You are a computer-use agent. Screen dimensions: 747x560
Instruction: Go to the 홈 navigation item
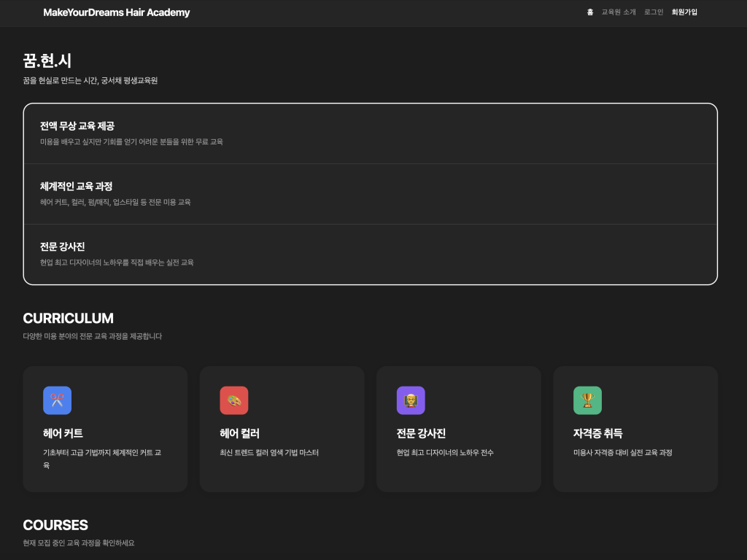click(x=590, y=12)
